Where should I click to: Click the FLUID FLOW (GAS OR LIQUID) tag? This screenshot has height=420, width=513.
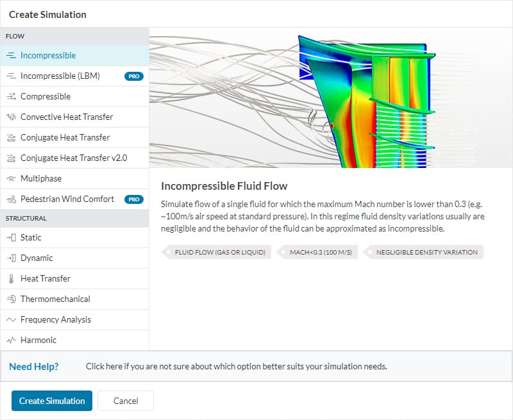(215, 252)
